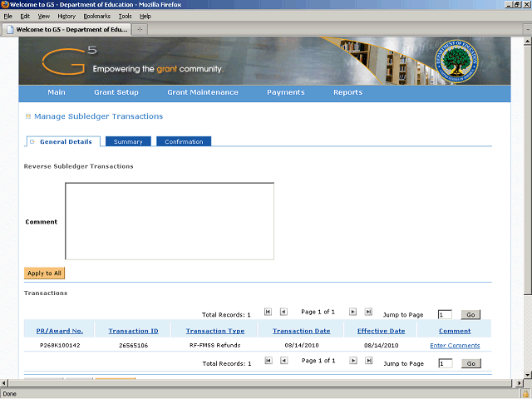Select award number P268K100142 cell

click(60, 346)
